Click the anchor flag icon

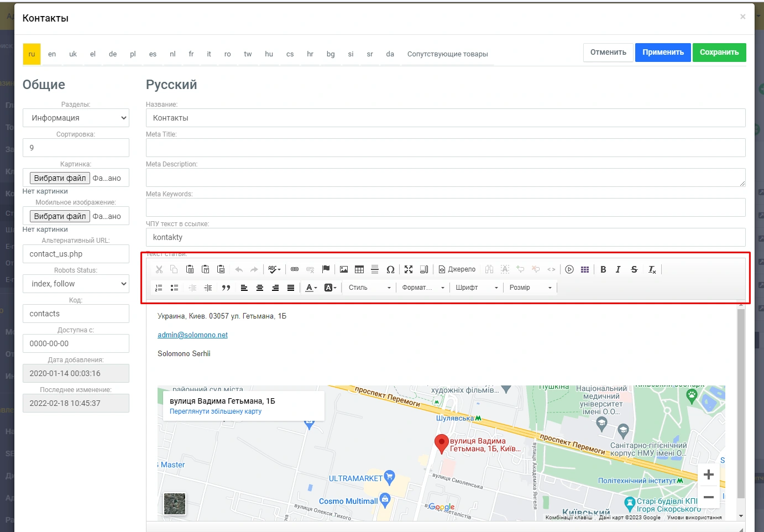point(326,269)
